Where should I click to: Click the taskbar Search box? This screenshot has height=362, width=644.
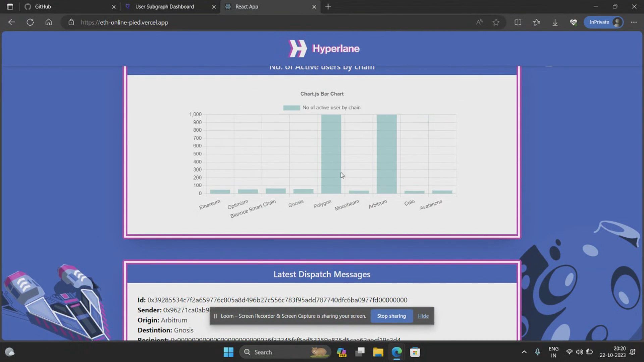(285, 352)
